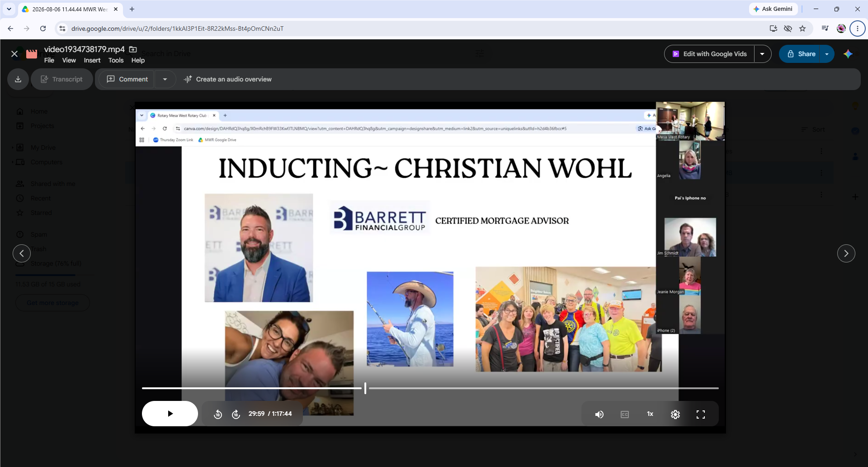The image size is (868, 467).
Task: Select the 2026-08-06 MWR browser tab
Action: 70,9
